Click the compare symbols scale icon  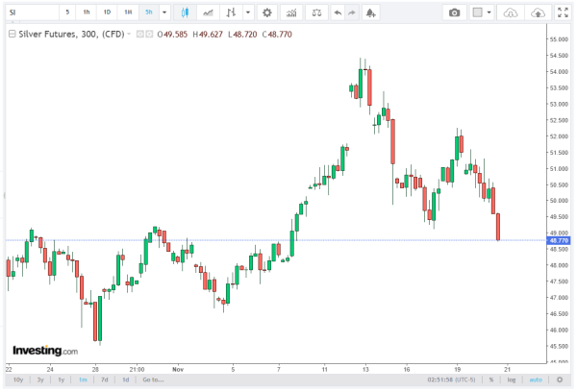317,12
